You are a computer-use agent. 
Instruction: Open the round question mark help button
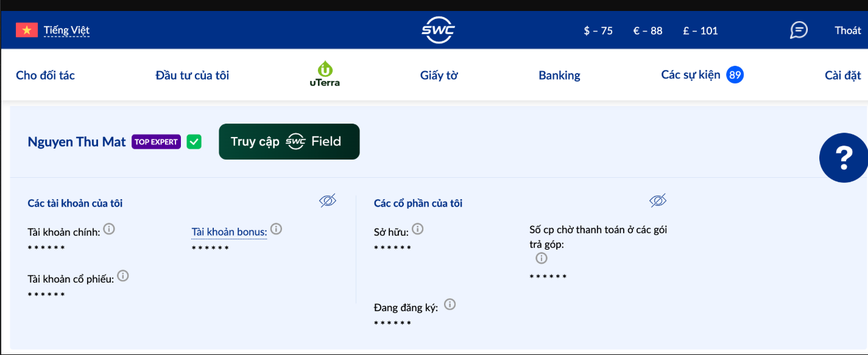pyautogui.click(x=844, y=158)
